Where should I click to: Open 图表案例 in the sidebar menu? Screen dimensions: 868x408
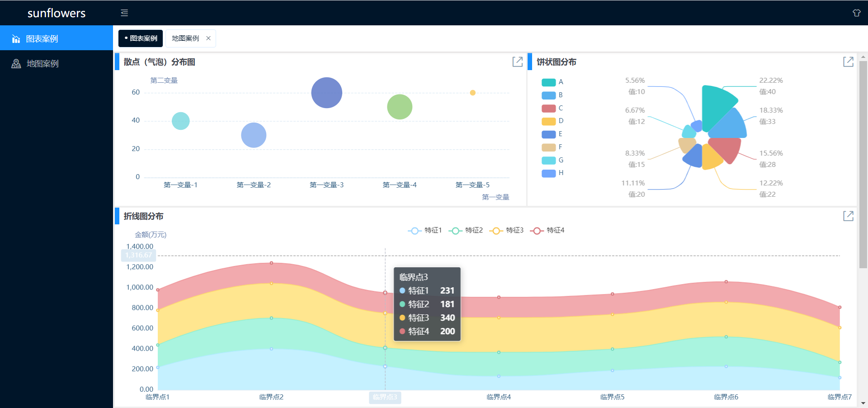57,38
